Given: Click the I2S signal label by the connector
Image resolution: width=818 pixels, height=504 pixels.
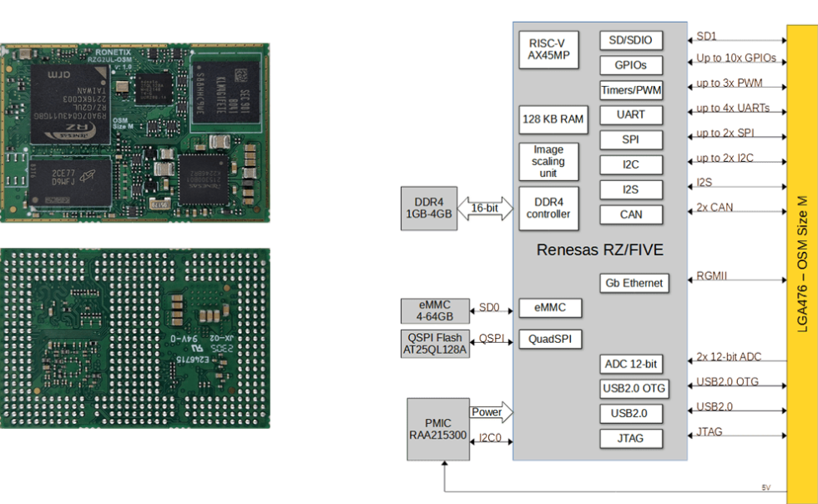Looking at the screenshot, I should coord(704,182).
